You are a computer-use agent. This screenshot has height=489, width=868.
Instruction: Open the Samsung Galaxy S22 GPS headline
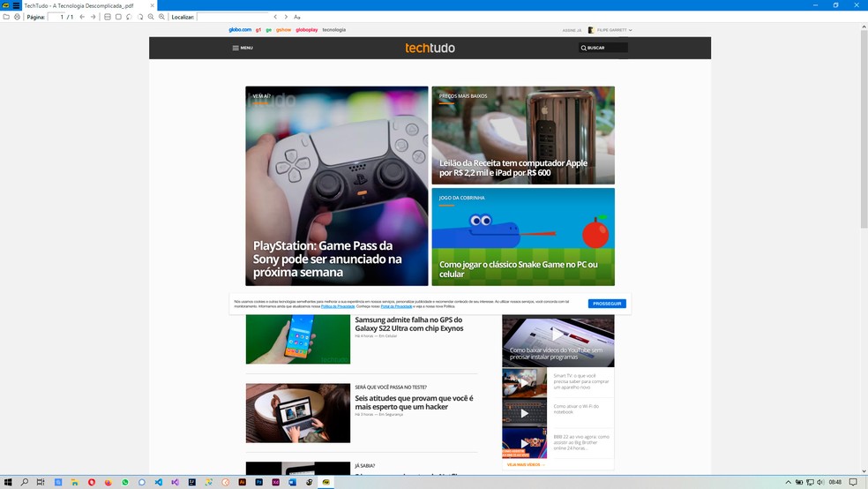tap(409, 324)
